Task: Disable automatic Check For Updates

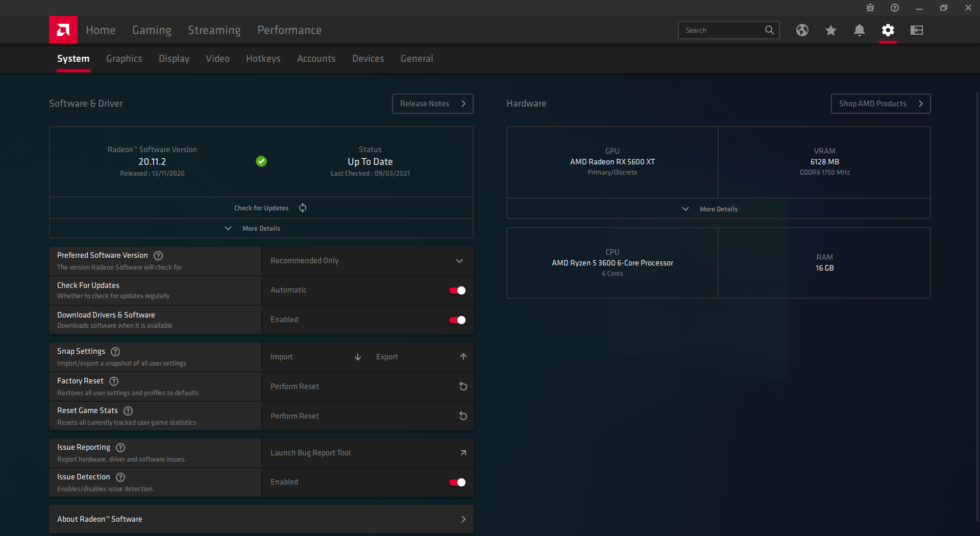Action: 457,290
